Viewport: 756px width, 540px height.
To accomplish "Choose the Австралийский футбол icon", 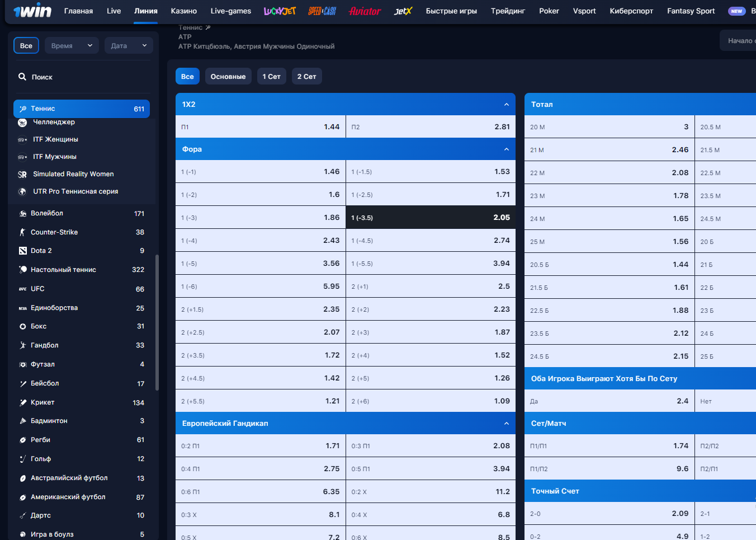I will [x=23, y=478].
